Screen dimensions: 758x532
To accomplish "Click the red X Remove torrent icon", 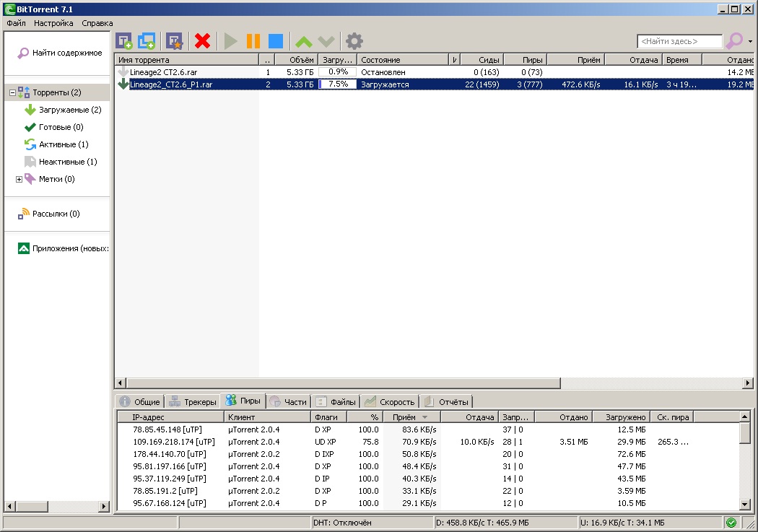I will point(203,41).
